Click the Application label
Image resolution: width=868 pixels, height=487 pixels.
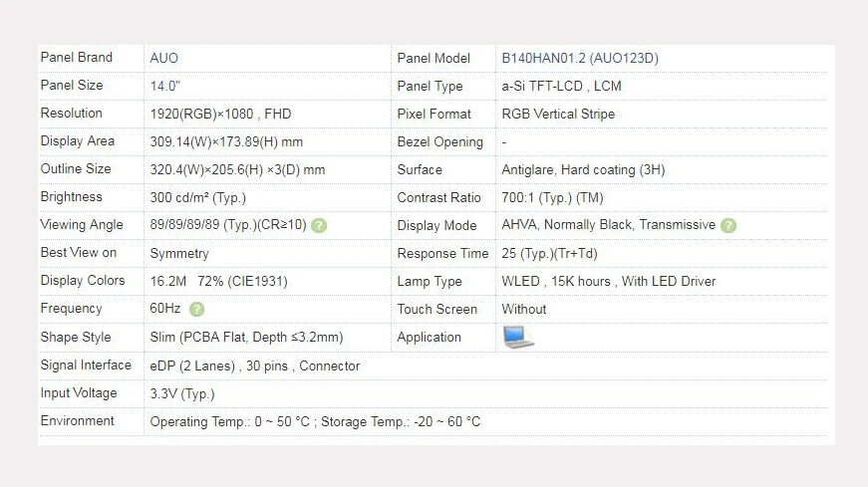tap(430, 337)
